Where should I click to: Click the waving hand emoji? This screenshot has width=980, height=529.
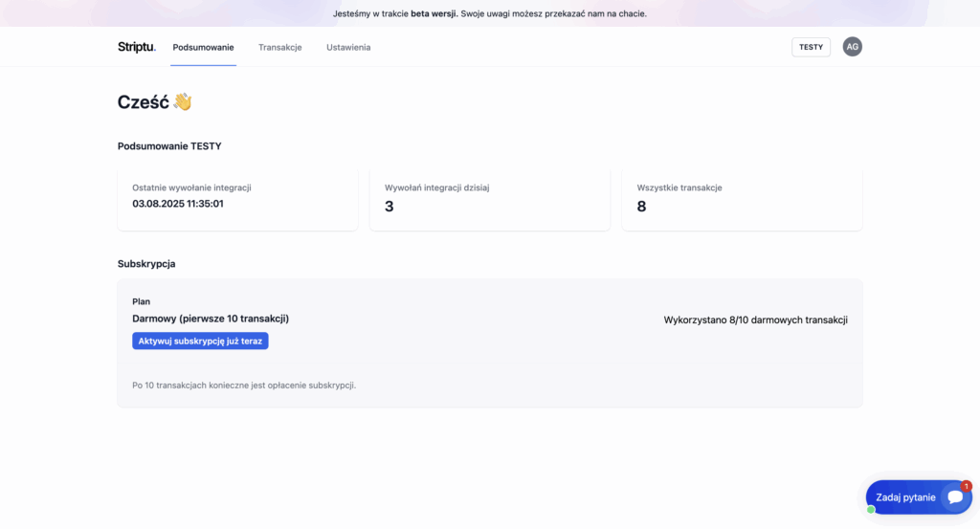click(x=183, y=101)
